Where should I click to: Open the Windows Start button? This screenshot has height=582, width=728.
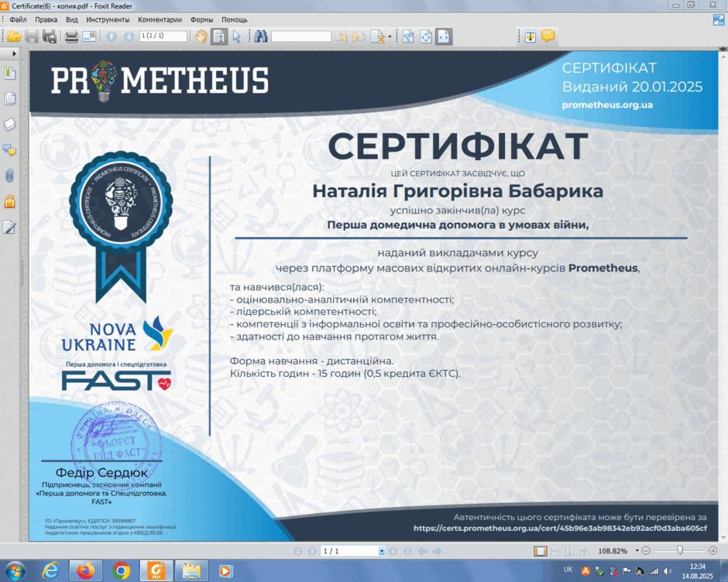point(15,570)
